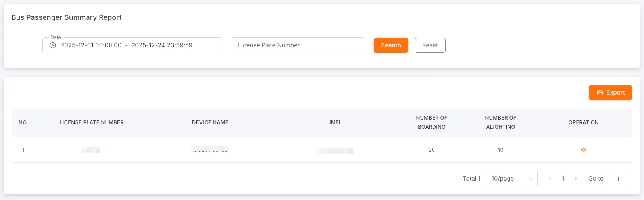The image size is (644, 200).
Task: Click the boarding count 20 cell
Action: coord(431,150)
